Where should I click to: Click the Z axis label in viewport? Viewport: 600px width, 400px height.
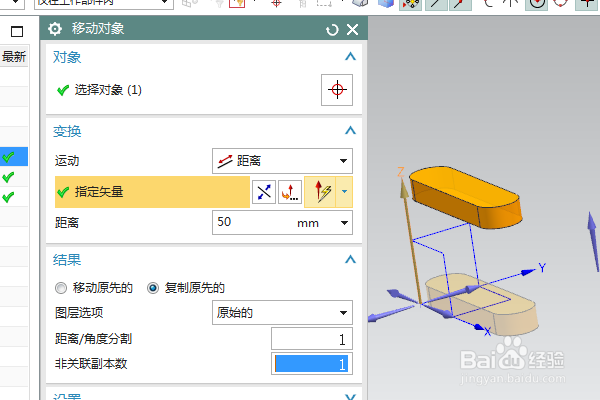point(401,172)
